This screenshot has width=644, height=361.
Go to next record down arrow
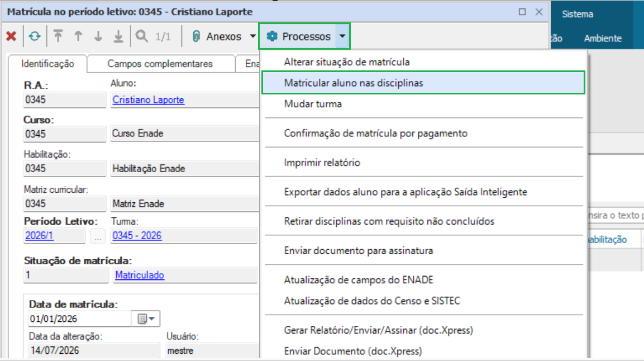point(98,36)
